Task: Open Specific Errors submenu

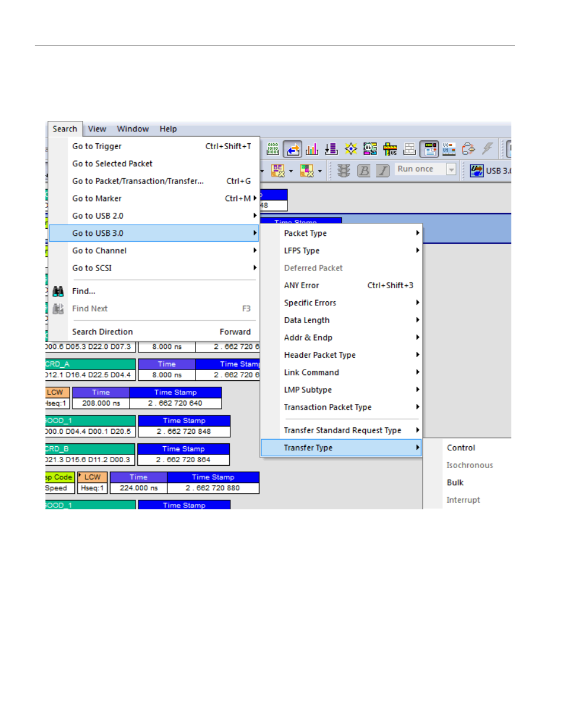Action: 341,302
